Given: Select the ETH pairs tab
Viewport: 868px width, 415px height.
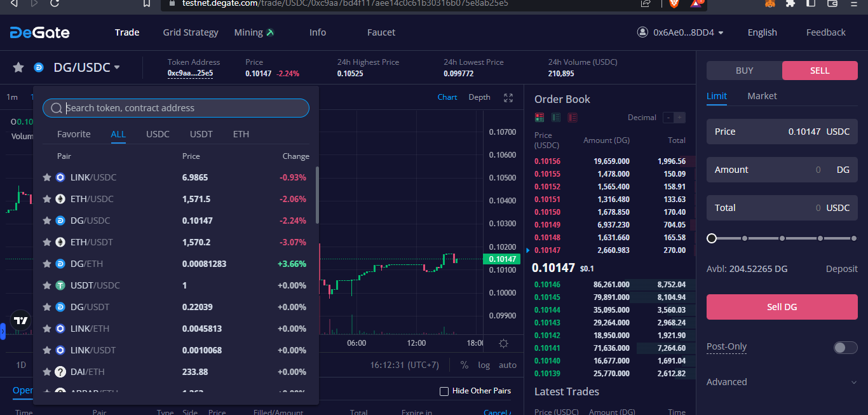Looking at the screenshot, I should point(241,134).
